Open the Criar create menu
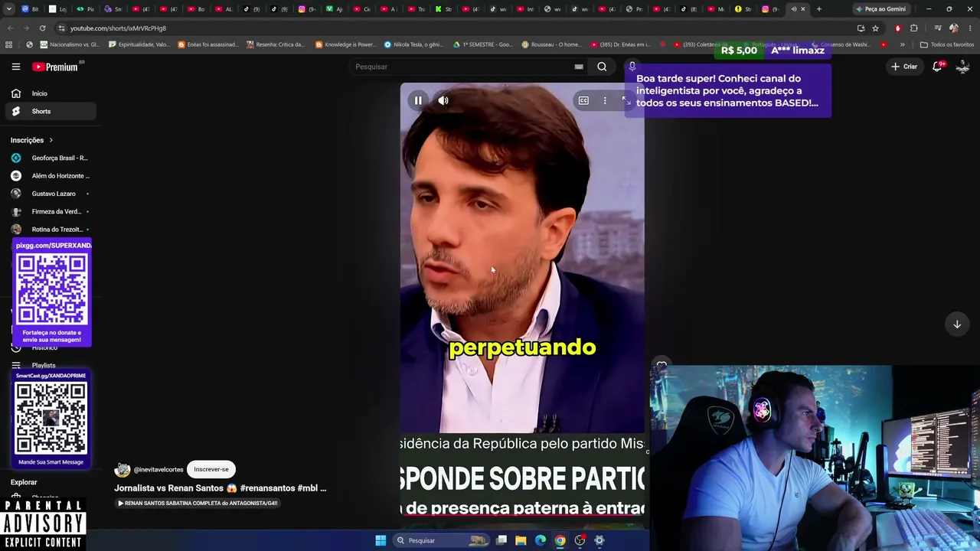The height and width of the screenshot is (551, 980). [904, 67]
